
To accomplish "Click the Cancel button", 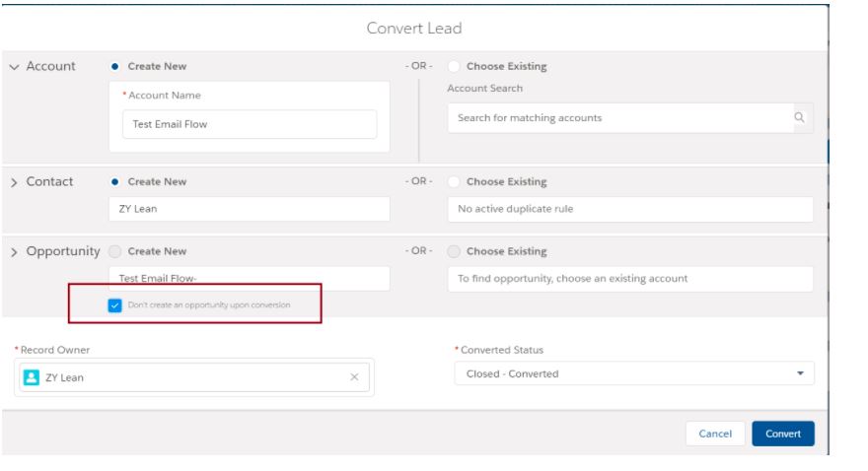I will [x=715, y=434].
